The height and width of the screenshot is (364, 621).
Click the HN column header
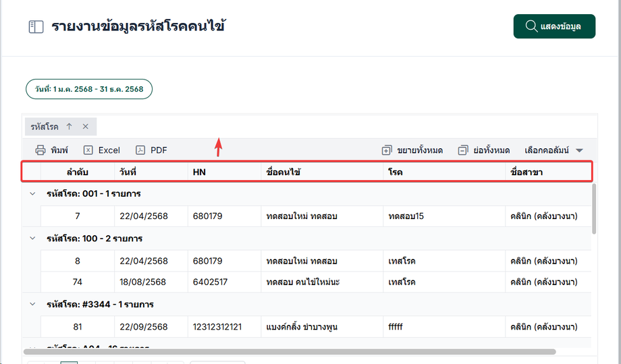coord(199,172)
